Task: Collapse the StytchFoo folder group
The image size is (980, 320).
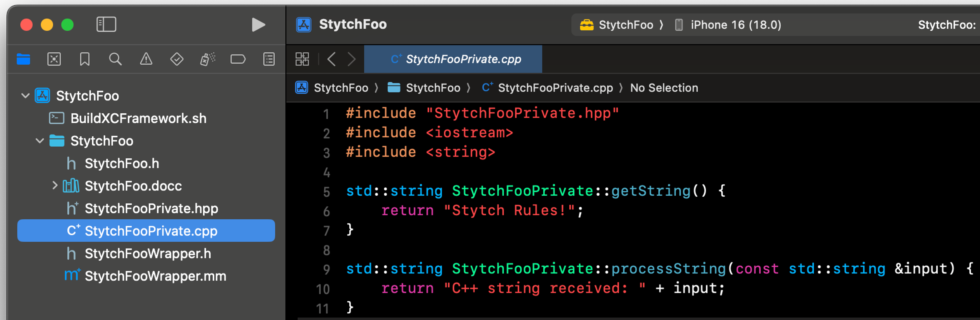Action: point(40,141)
